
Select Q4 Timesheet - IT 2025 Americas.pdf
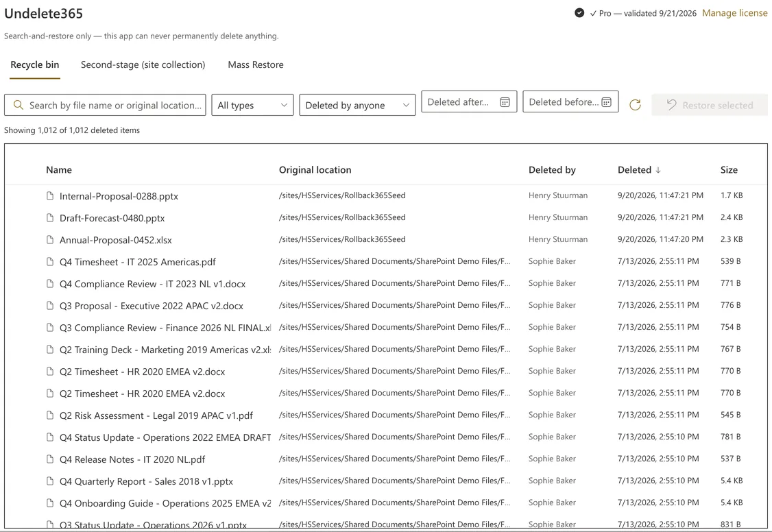(x=138, y=262)
